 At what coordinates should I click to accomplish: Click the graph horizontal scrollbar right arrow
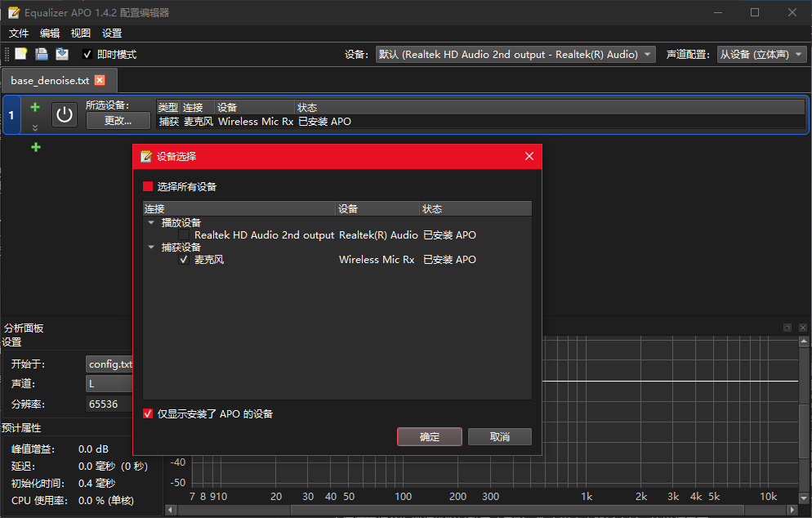tap(792, 510)
